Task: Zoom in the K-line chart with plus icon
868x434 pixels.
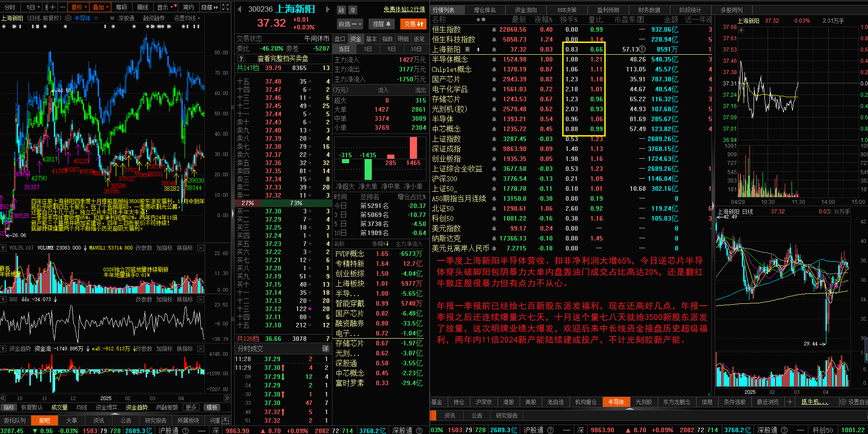Action: tap(53, 7)
